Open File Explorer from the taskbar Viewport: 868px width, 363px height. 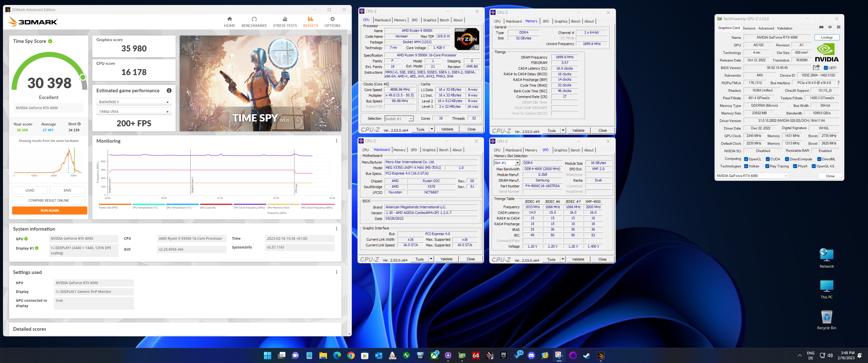(x=323, y=355)
